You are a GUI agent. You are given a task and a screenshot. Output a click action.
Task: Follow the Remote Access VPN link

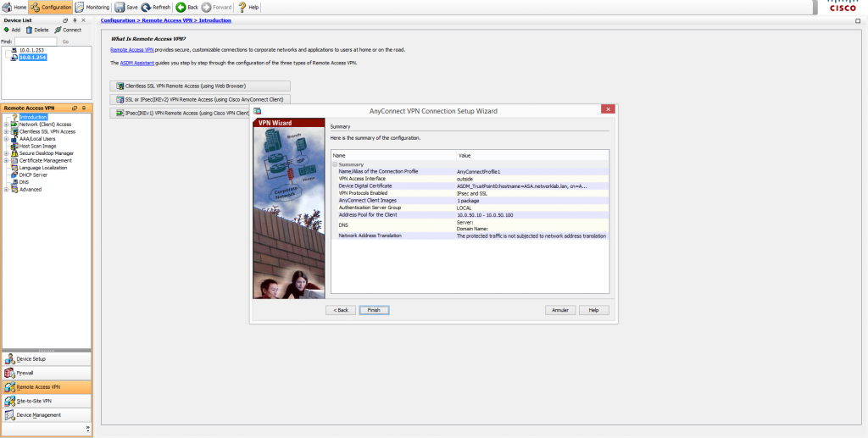[x=131, y=50]
